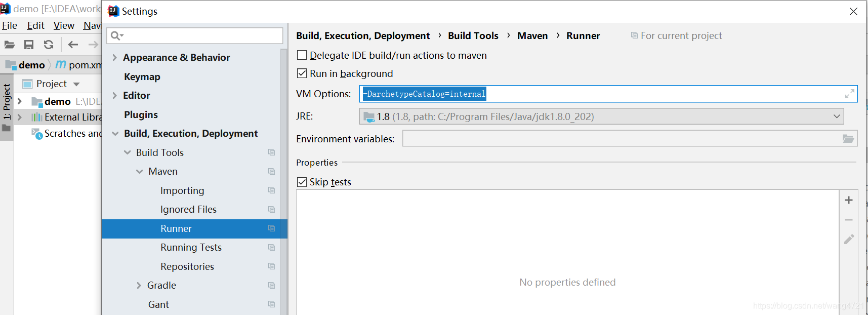
Task: Add a property with the plus icon
Action: tap(849, 200)
